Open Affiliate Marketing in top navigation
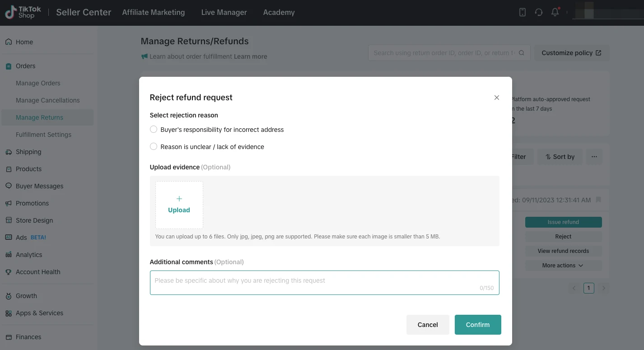The image size is (644, 350). pos(154,13)
